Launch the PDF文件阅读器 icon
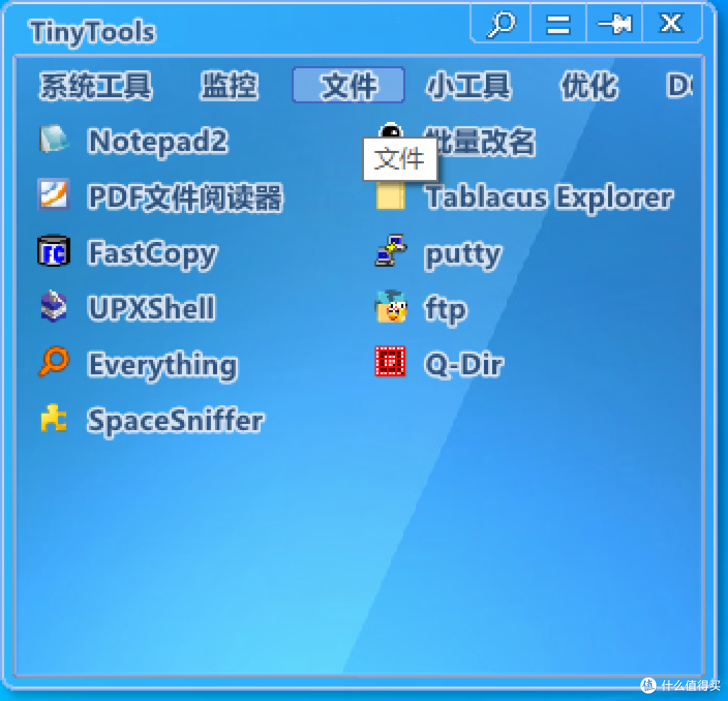This screenshot has width=728, height=701. coord(54,195)
